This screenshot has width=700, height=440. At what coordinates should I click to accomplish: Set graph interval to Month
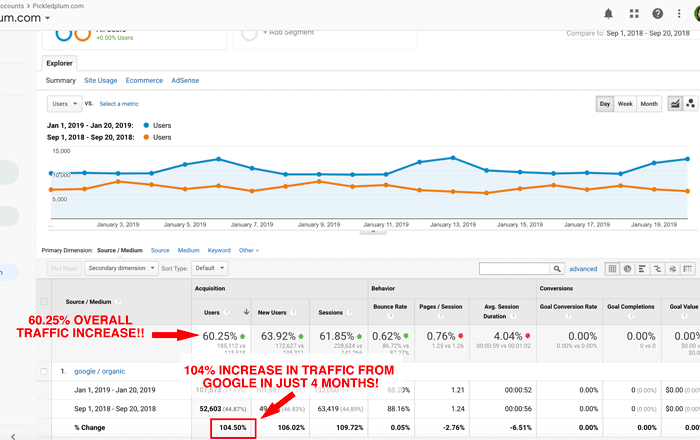[649, 104]
